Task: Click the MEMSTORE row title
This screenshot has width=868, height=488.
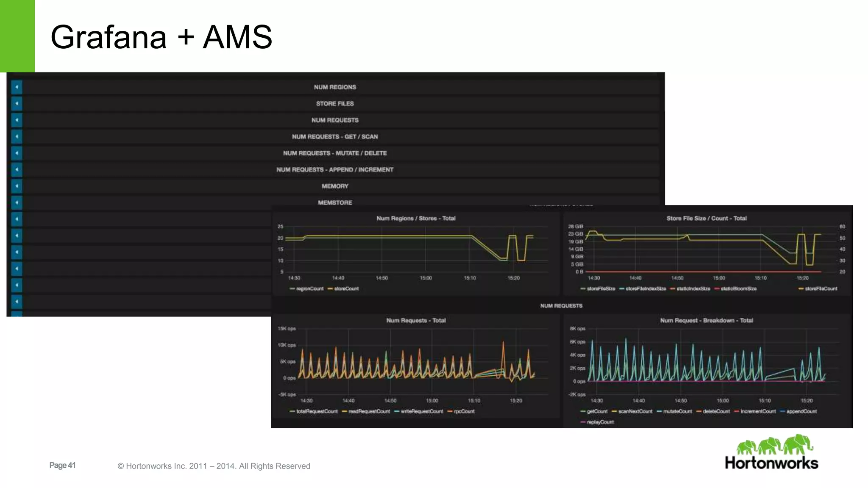Action: [x=335, y=202]
